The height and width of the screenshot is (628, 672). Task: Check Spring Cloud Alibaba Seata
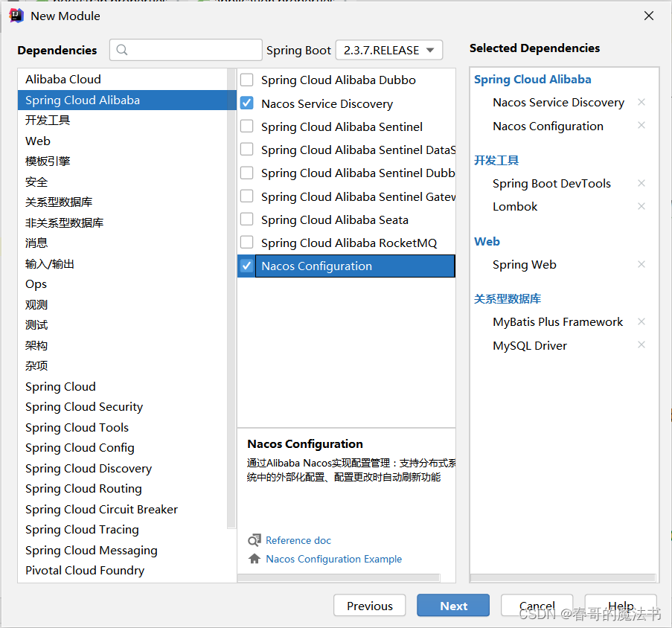click(246, 220)
